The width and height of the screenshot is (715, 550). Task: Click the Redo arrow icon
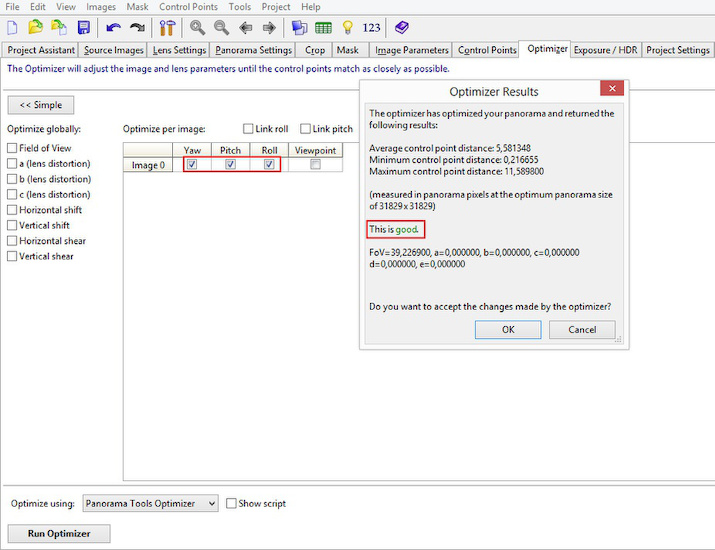137,27
